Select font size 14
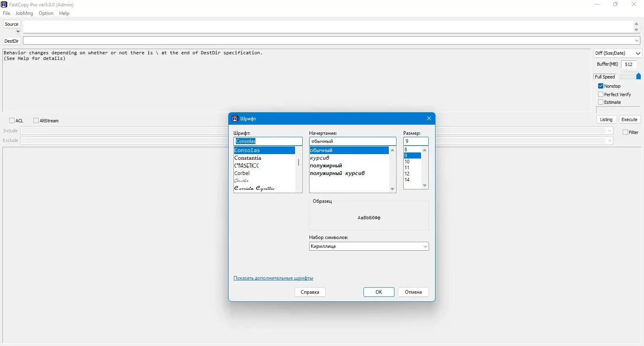Viewport: 644px width, 346px height. [x=412, y=180]
